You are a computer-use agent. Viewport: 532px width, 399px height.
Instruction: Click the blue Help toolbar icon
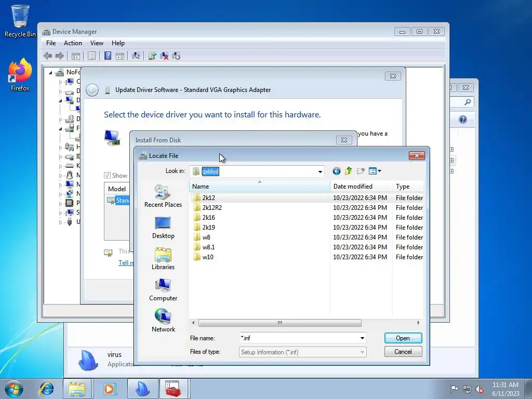tap(108, 56)
